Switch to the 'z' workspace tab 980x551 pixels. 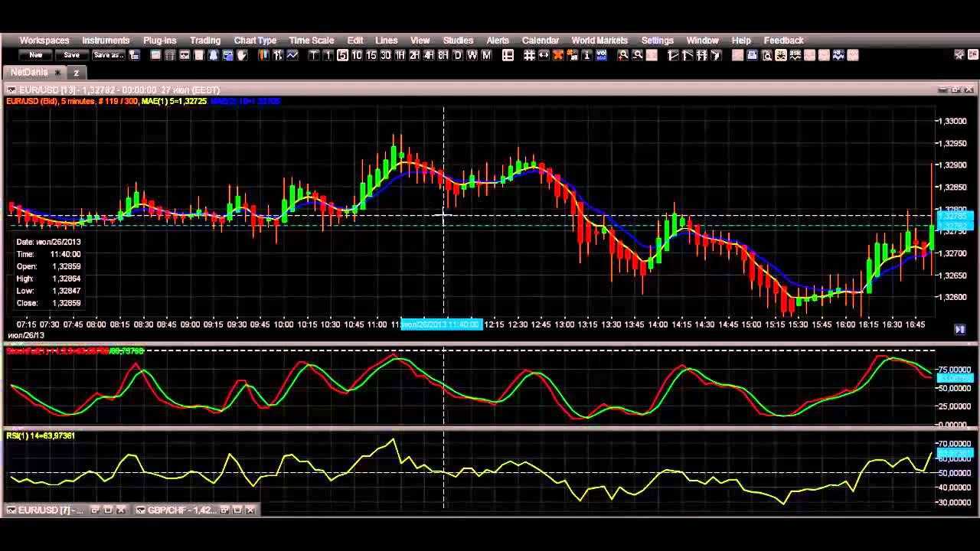coord(77,72)
